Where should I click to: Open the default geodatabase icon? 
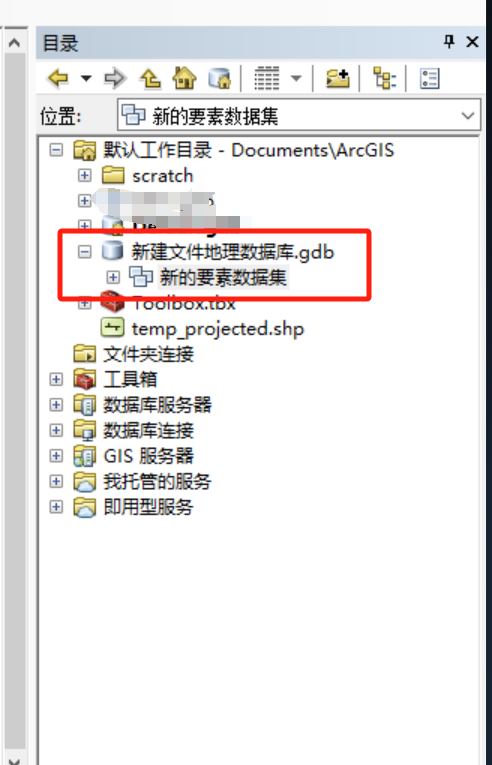[219, 78]
